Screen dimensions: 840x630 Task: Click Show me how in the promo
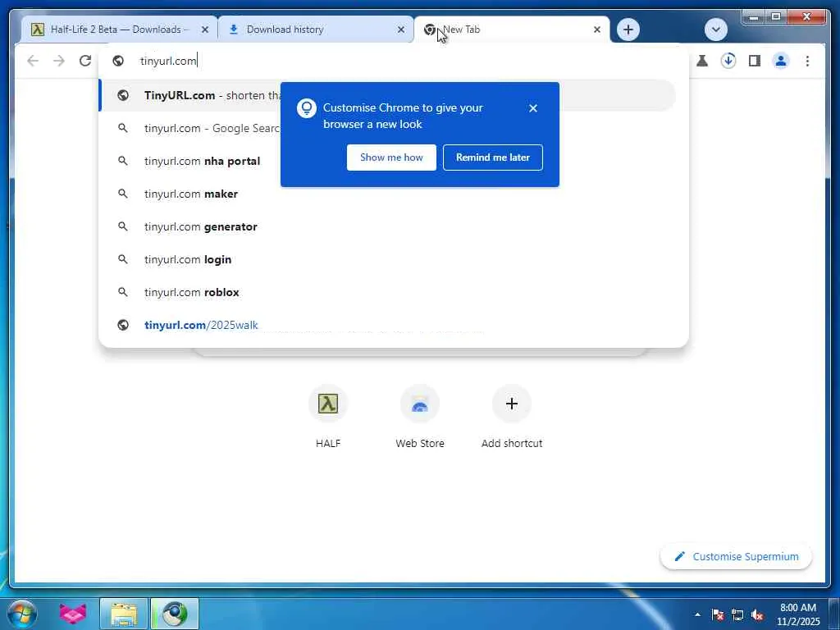[x=391, y=157]
